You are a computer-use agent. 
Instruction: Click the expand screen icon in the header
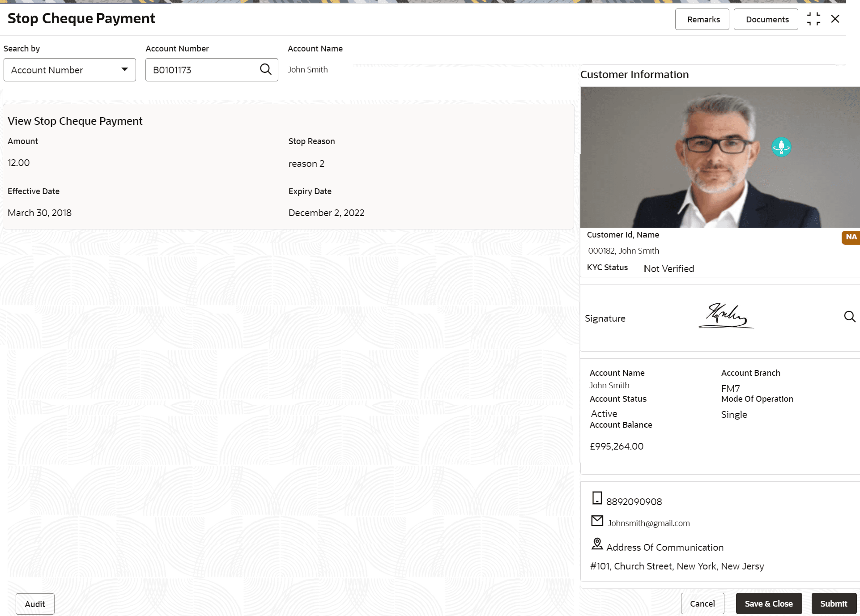point(814,19)
